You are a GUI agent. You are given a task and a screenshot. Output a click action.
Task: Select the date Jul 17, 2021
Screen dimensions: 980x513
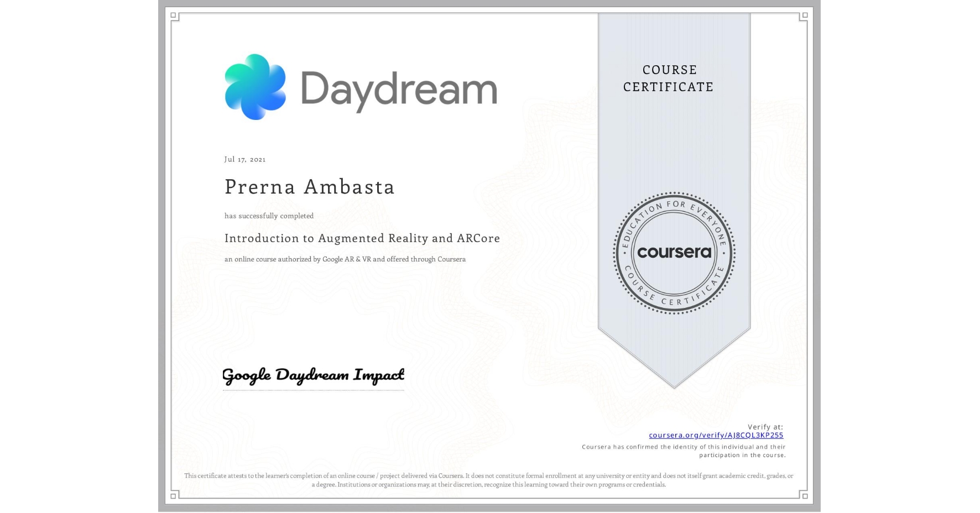point(244,159)
